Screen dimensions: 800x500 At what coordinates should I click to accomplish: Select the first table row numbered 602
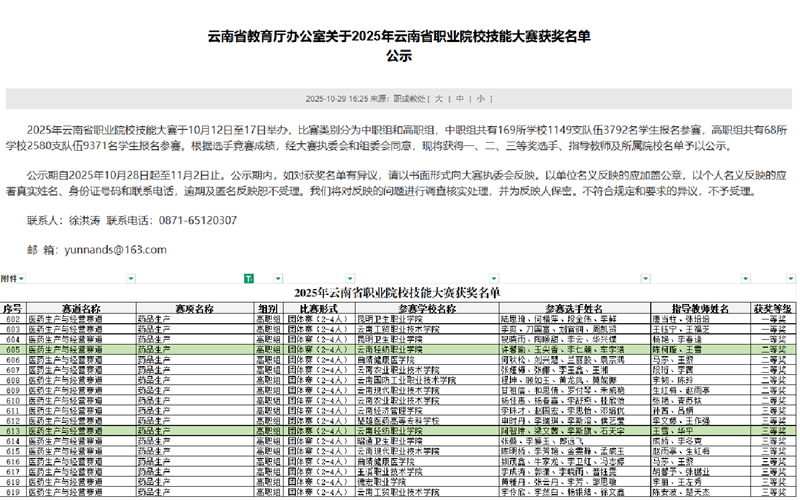12,319
